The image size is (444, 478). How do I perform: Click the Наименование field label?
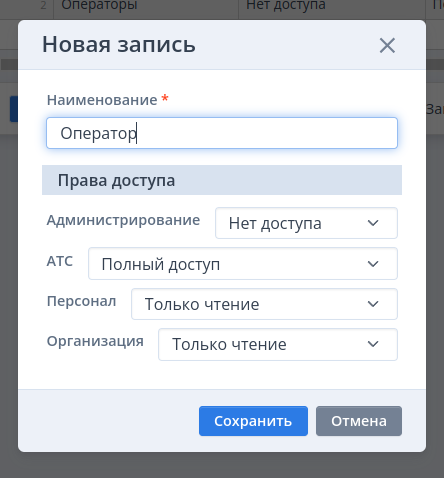coord(102,100)
